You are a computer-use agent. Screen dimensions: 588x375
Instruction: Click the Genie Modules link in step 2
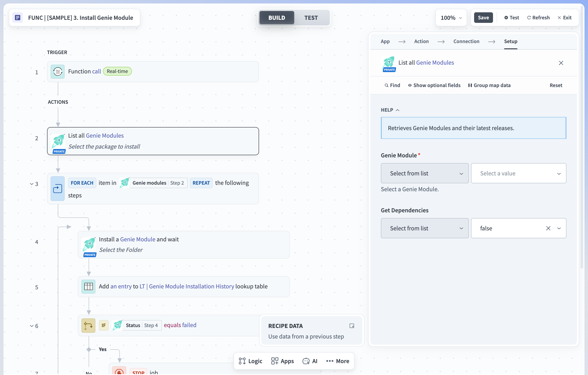104,135
